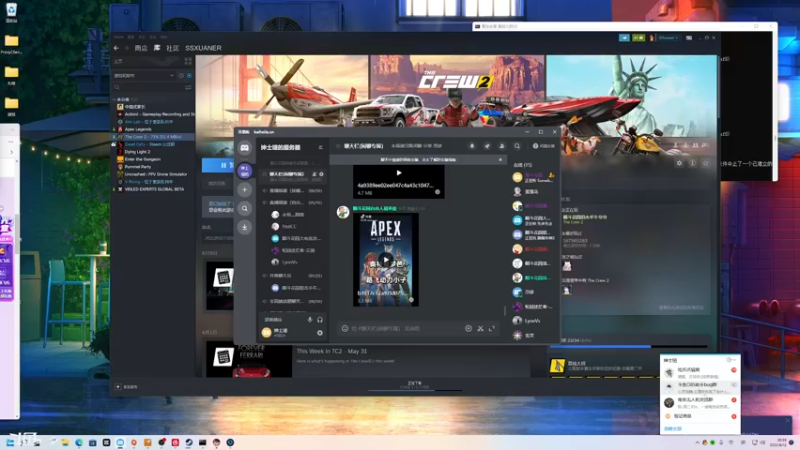Select Dying Light 2 in Steam library

(137, 152)
